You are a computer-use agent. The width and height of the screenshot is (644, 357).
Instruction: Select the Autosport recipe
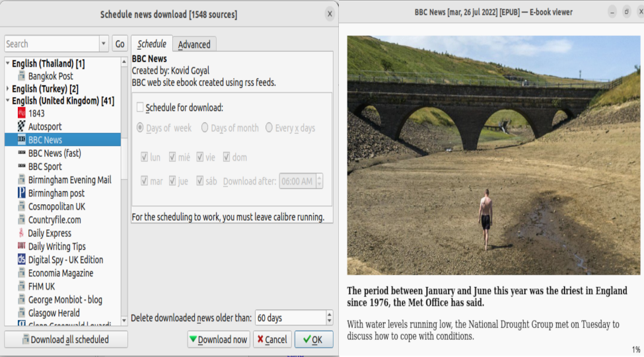45,126
